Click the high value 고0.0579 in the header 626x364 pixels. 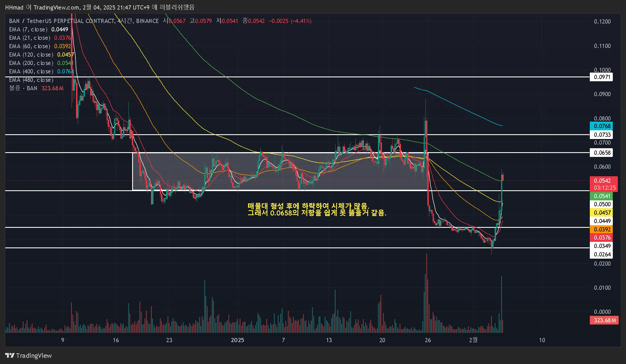200,21
